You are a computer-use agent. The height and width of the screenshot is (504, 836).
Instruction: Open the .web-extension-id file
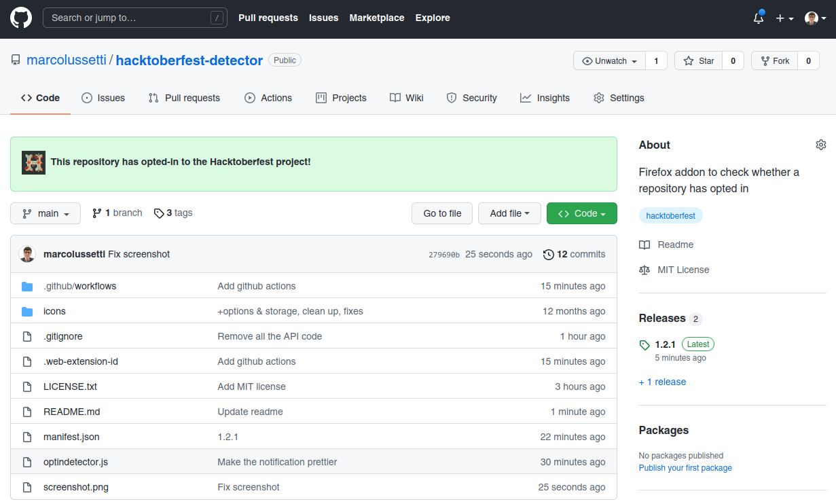[x=81, y=361]
